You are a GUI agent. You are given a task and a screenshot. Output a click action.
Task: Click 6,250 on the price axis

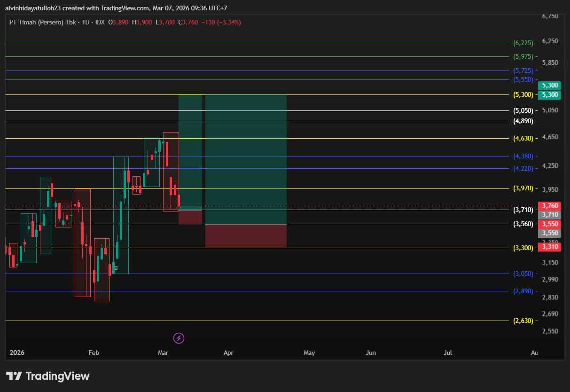550,41
